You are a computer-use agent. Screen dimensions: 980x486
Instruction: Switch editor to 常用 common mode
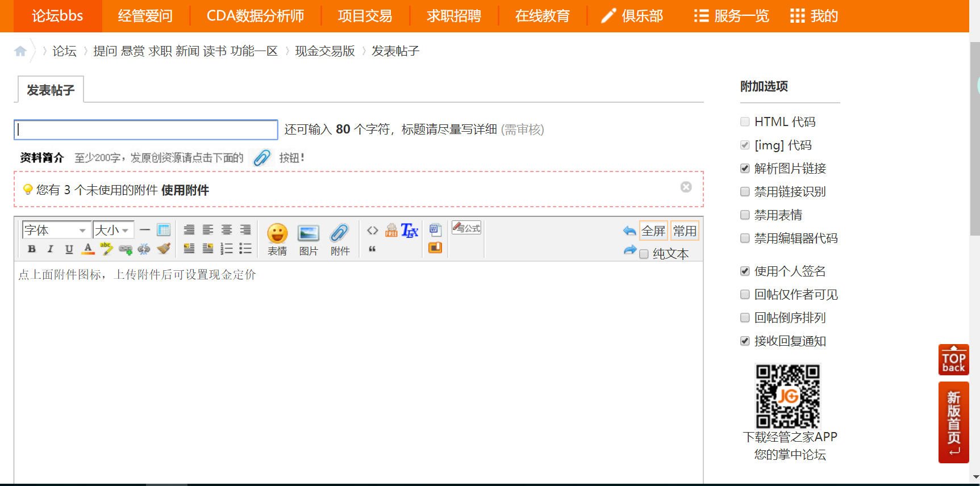click(x=685, y=231)
